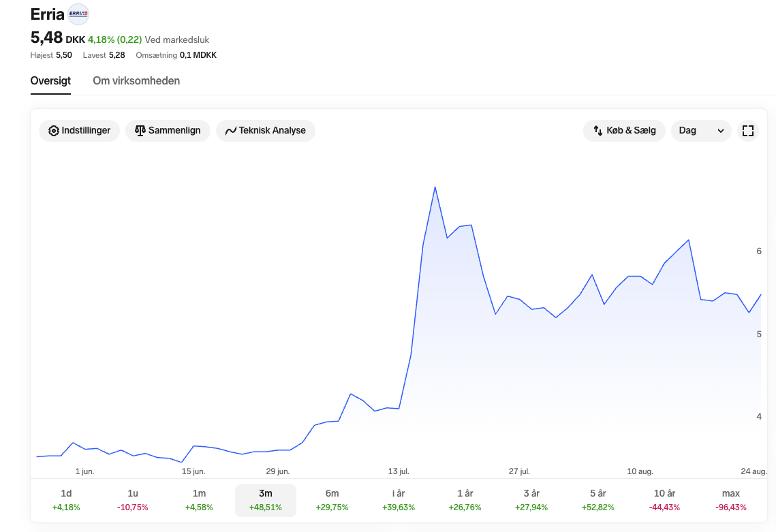Switch to the Oversigt tab
The image size is (776, 532).
coord(50,81)
